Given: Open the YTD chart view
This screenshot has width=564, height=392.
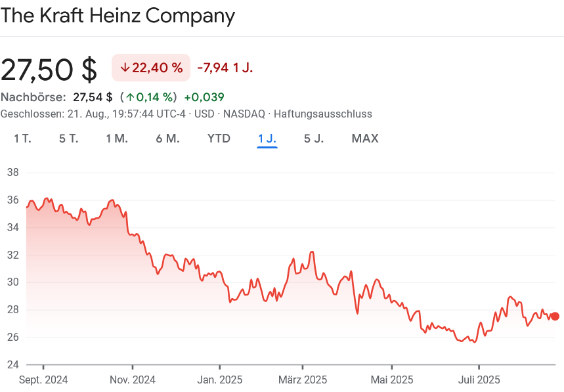Looking at the screenshot, I should [219, 139].
